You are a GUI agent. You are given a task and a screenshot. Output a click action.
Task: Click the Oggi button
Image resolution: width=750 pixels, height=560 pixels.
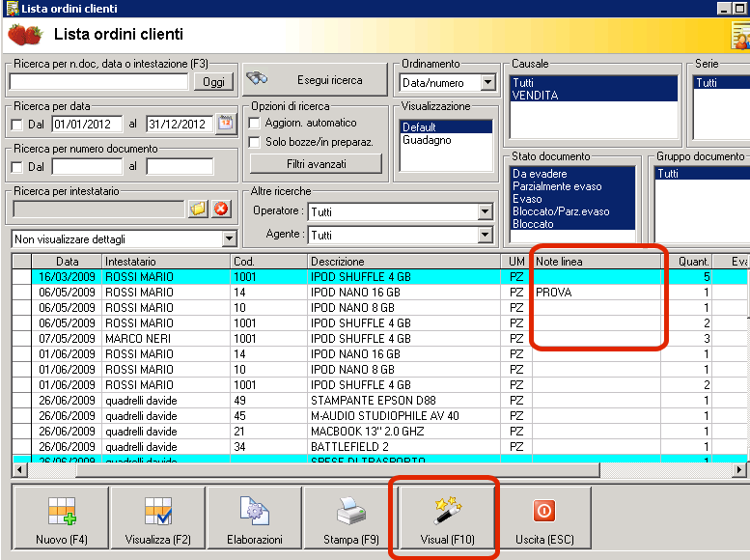213,82
